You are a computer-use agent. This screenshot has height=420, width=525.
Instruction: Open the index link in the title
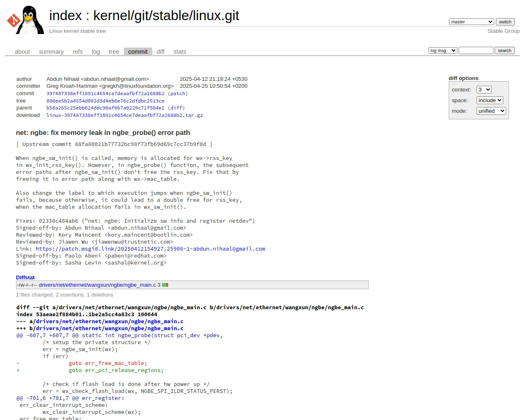[x=66, y=16]
